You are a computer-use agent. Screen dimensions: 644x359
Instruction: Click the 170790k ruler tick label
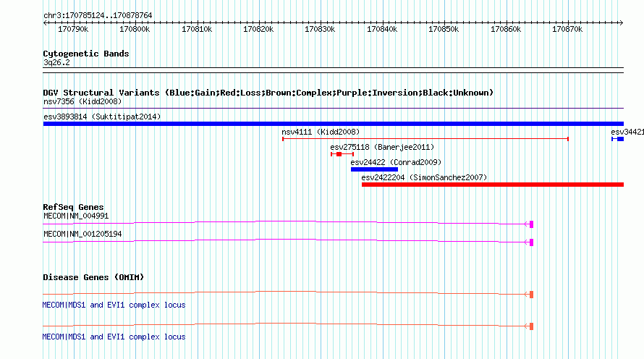coord(73,29)
